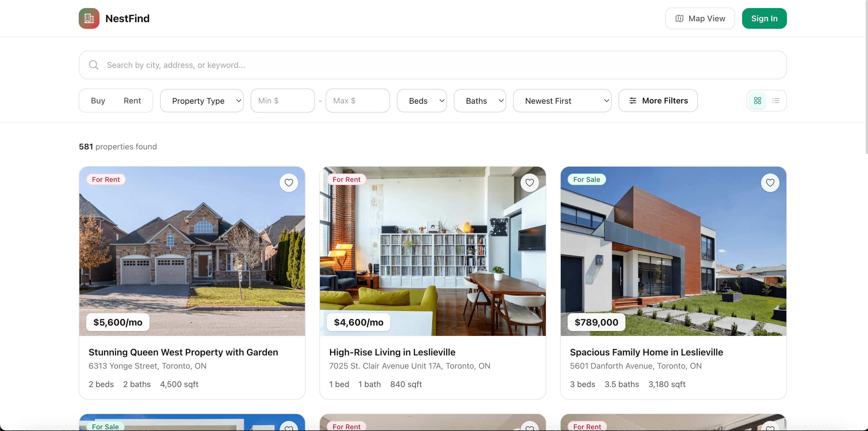Favorite the Stunning Queen West Property
The image size is (868, 431).
tap(289, 182)
